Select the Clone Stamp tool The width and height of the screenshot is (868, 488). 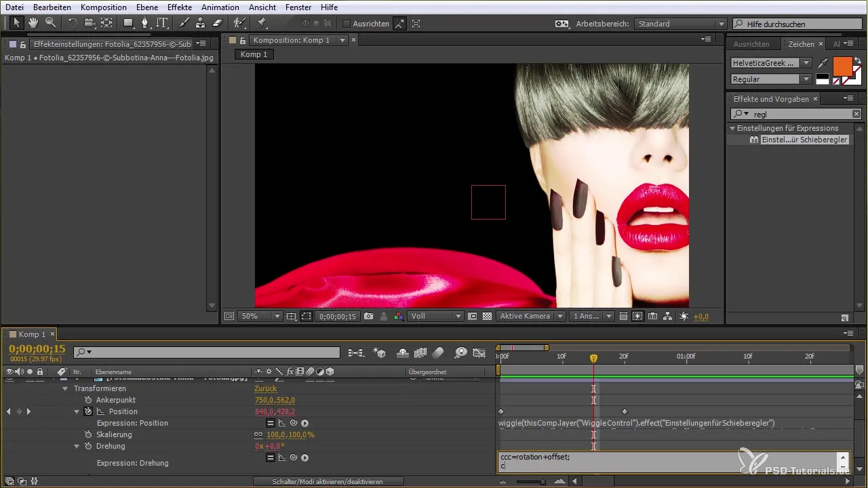(x=201, y=23)
